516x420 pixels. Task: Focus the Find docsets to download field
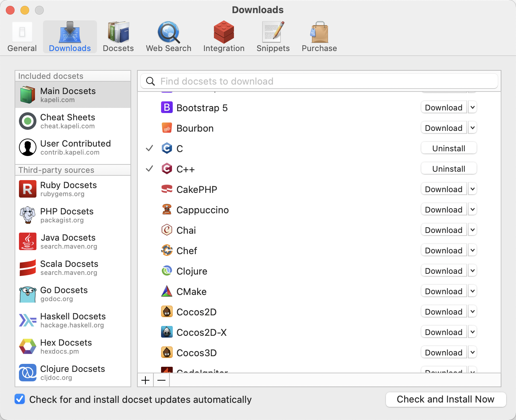click(x=319, y=81)
